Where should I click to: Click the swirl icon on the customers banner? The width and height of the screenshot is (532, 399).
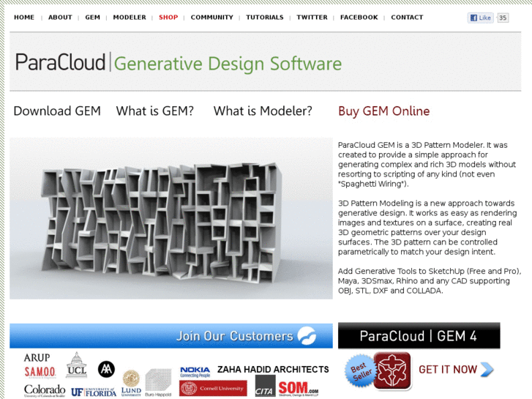(x=307, y=335)
